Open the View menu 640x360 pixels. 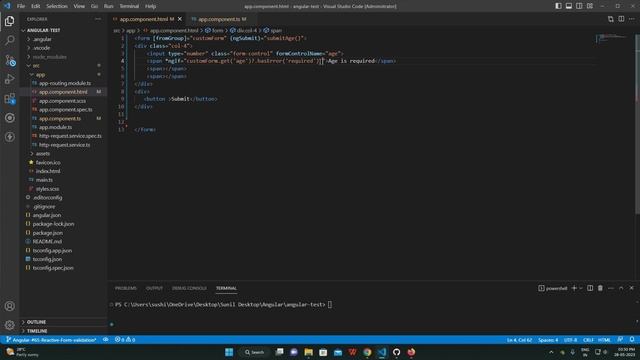tap(79, 6)
